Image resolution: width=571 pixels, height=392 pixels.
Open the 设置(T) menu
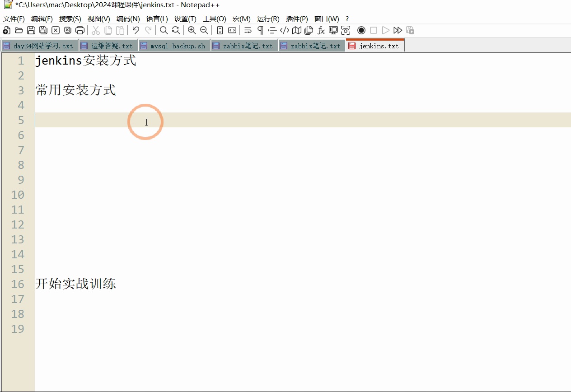tap(185, 19)
